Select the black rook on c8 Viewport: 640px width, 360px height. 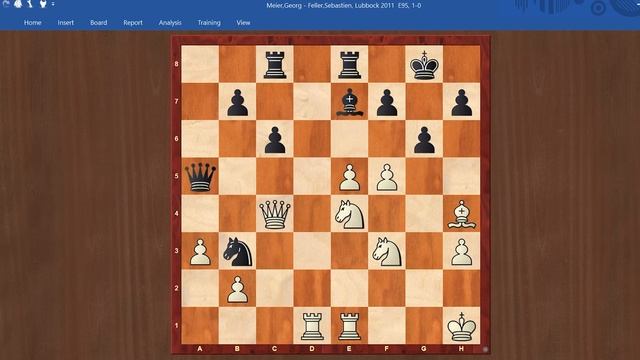click(275, 64)
